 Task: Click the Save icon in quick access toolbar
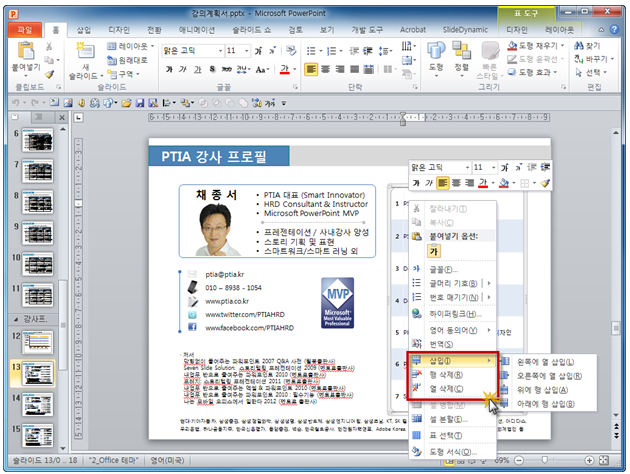pyautogui.click(x=139, y=103)
